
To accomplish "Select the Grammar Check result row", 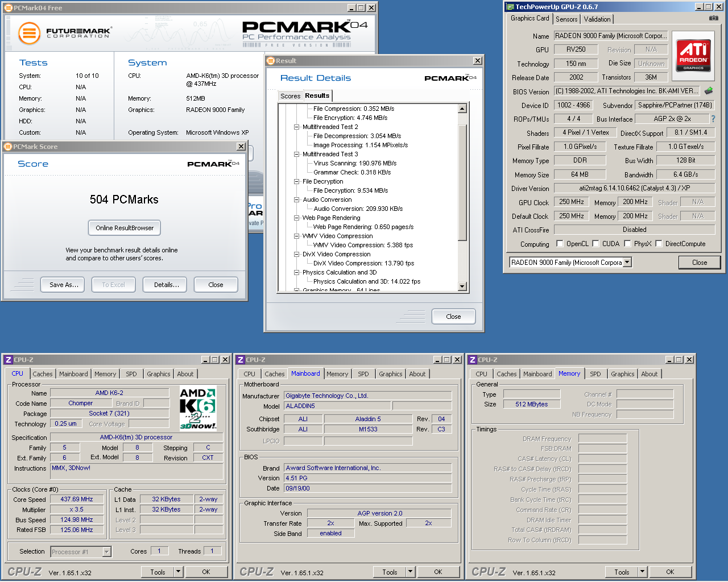I will pyautogui.click(x=352, y=172).
